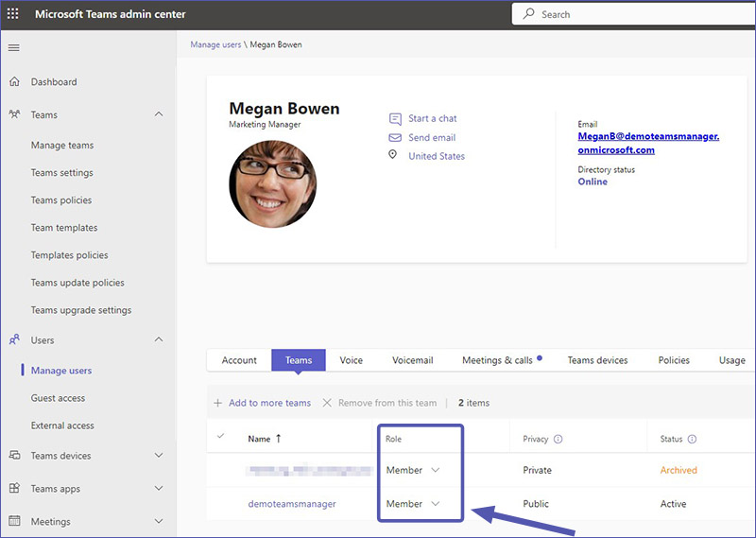This screenshot has width=756, height=538.
Task: Collapse the Users section chevron
Action: click(159, 339)
